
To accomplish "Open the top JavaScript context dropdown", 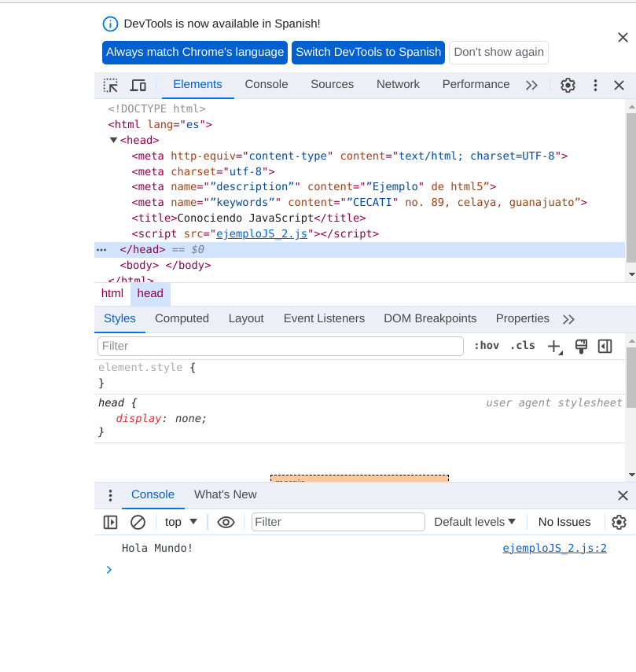I will point(181,522).
